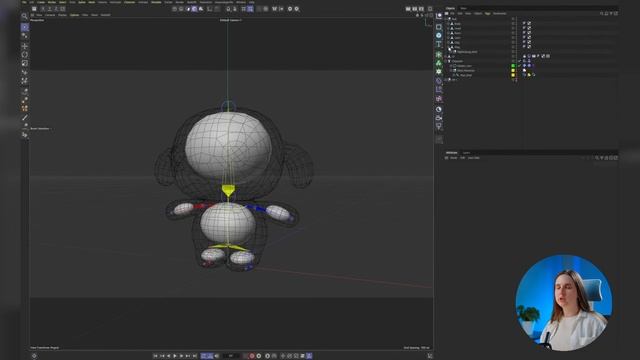Open Tags menu in Object Manager
The height and width of the screenshot is (360, 640).
tap(487, 13)
